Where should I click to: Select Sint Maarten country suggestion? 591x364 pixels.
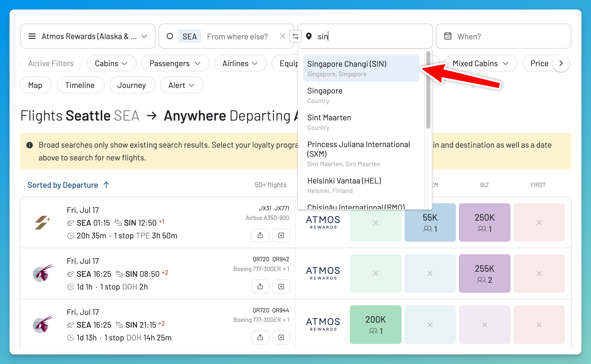(x=361, y=122)
